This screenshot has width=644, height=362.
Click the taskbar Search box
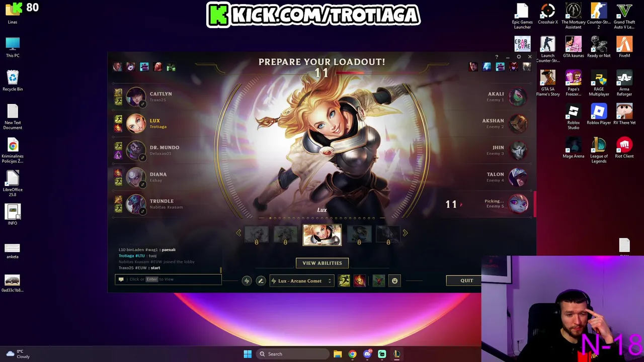[x=293, y=354]
